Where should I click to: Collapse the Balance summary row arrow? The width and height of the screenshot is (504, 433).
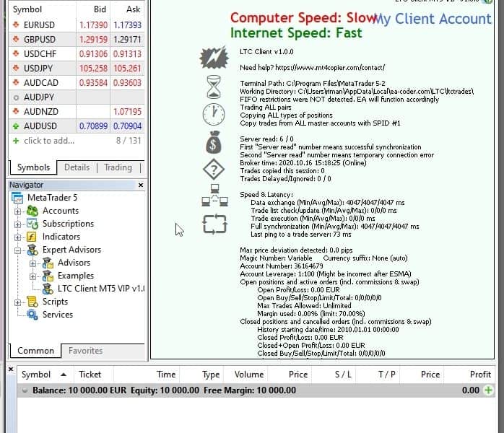(x=25, y=390)
